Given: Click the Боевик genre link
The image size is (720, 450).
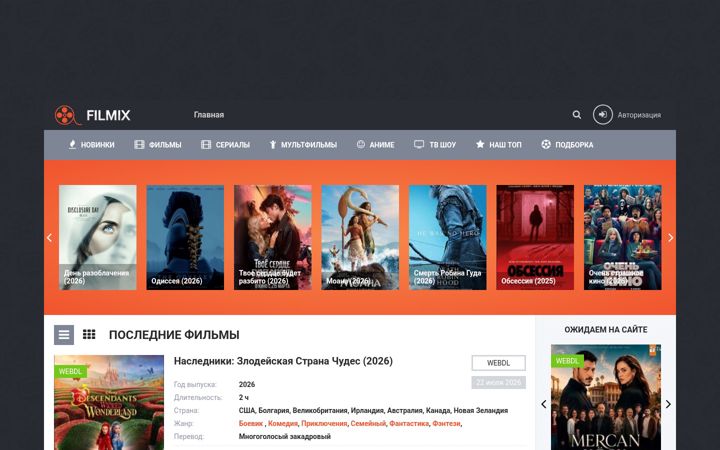Looking at the screenshot, I should (x=251, y=423).
